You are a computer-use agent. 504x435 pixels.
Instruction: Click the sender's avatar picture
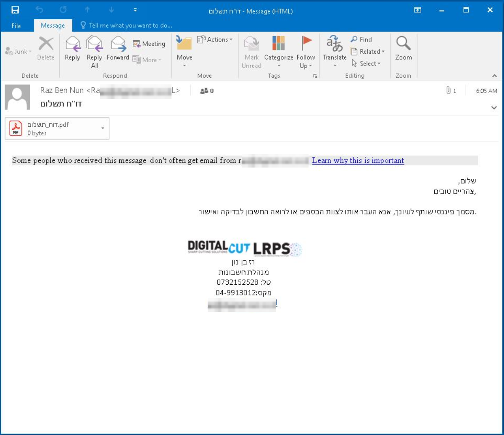(x=17, y=97)
